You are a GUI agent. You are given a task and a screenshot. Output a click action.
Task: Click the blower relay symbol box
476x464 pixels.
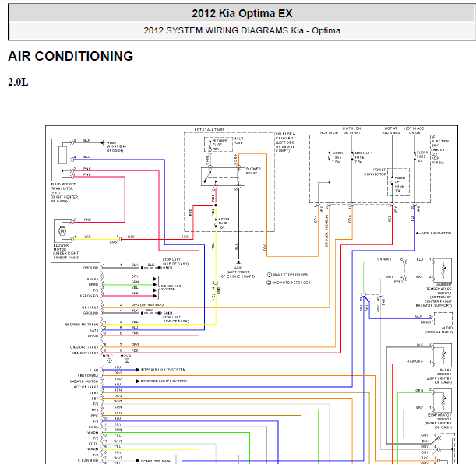223,177
